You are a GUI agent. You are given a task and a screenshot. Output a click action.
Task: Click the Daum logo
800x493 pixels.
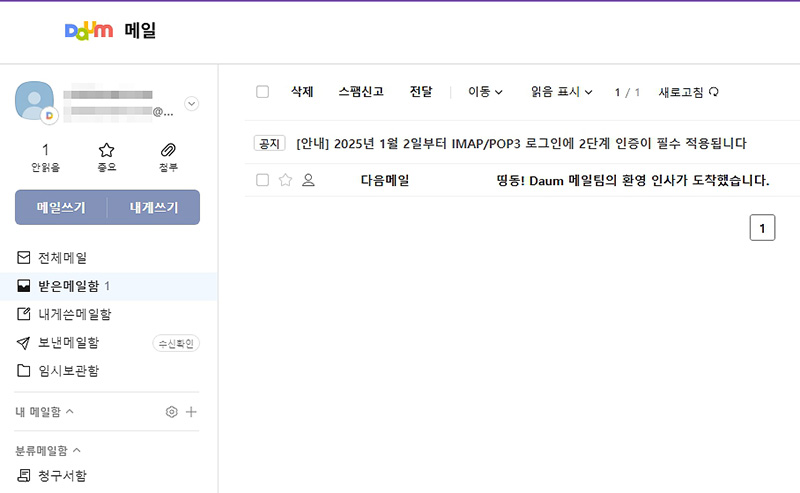tap(89, 31)
